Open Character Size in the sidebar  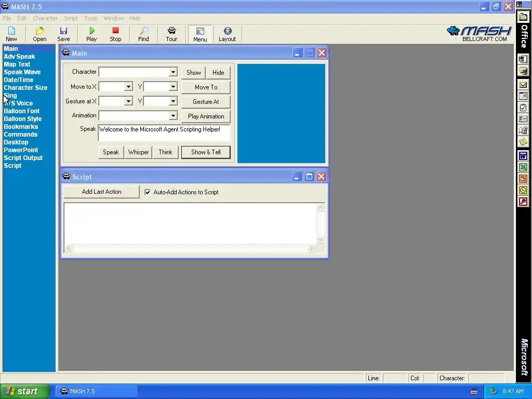pyautogui.click(x=25, y=88)
